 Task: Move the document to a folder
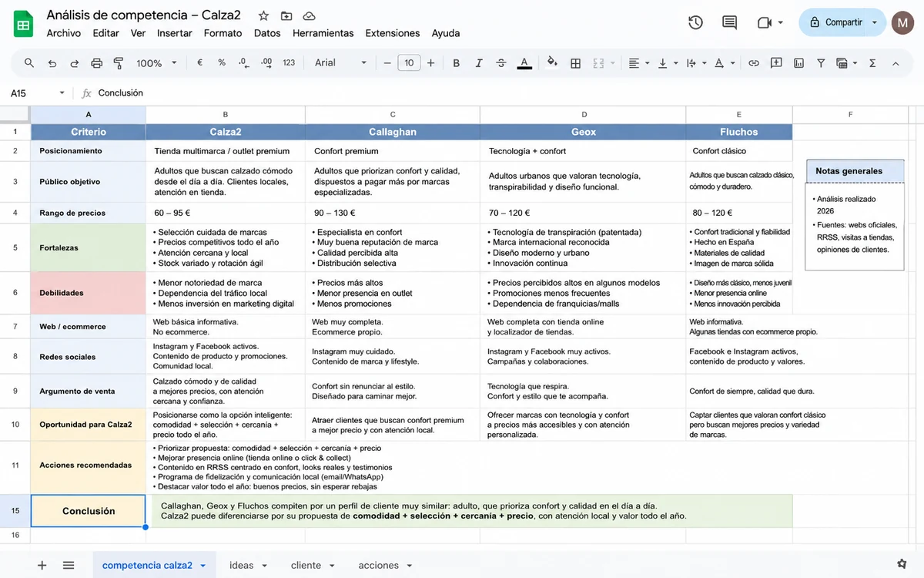pyautogui.click(x=286, y=15)
